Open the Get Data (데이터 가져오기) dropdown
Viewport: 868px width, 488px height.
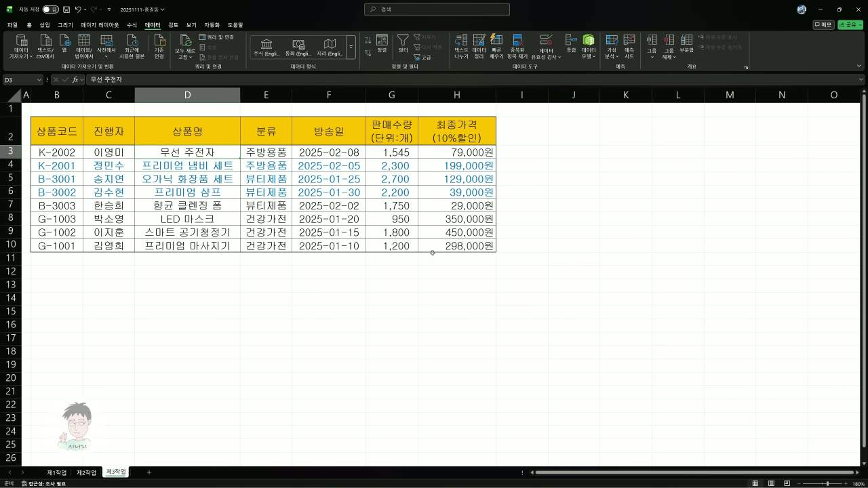pos(21,46)
